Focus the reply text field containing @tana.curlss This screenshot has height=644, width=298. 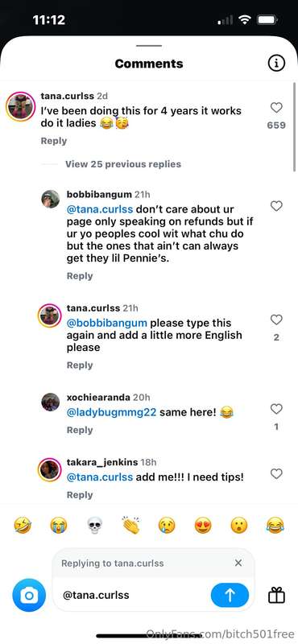coord(135,595)
